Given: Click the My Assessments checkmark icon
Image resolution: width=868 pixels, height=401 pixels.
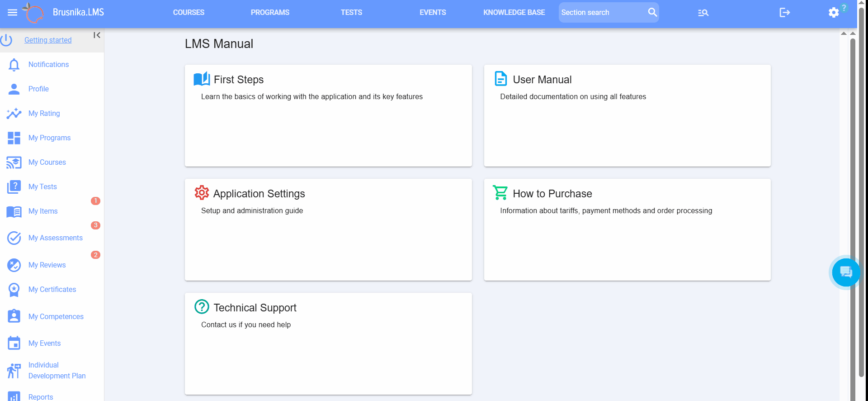Looking at the screenshot, I should [x=14, y=238].
